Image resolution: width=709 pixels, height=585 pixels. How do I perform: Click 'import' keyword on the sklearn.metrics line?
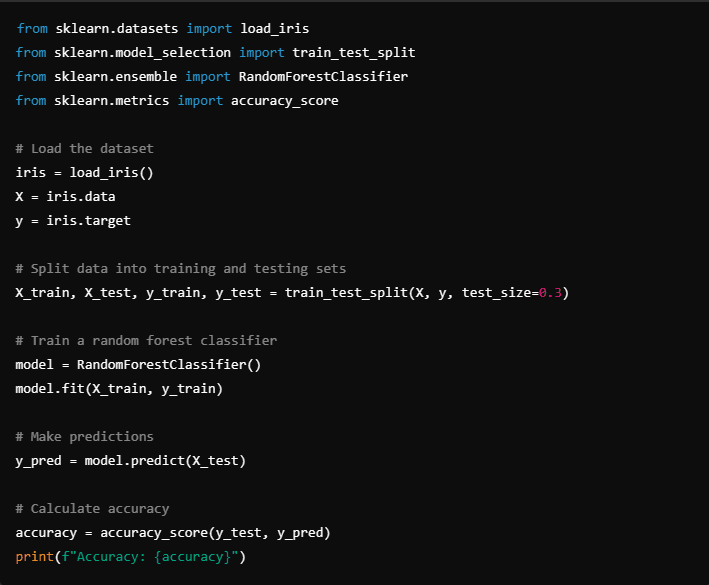pos(200,101)
